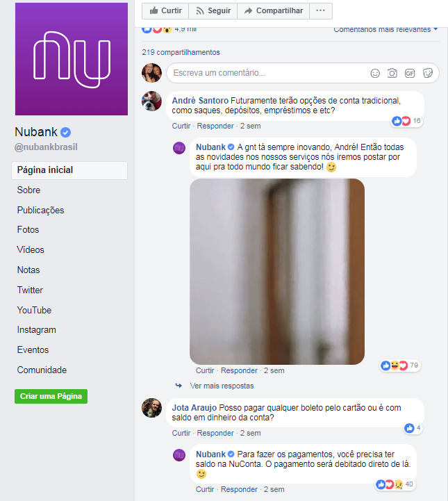The width and height of the screenshot is (448, 501).
Task: Select Fotos in the page sidebar
Action: [x=28, y=230]
